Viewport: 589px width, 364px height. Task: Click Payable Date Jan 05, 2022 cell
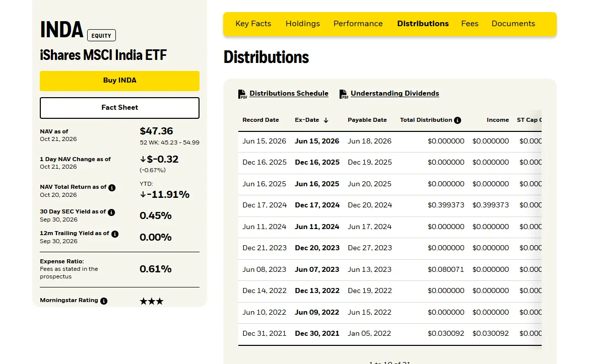click(x=369, y=334)
